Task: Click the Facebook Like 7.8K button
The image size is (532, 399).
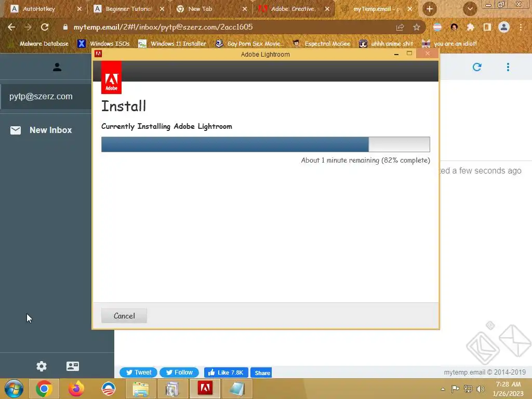Action: point(226,373)
